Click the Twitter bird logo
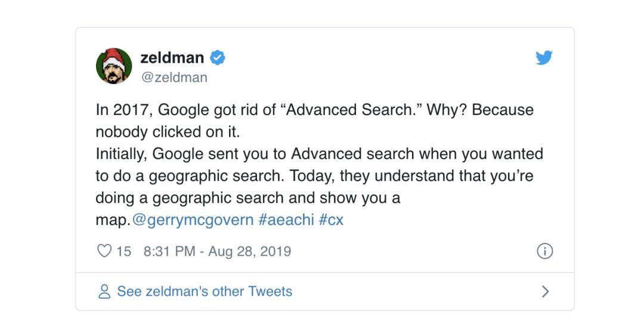Image resolution: width=644 pixels, height=334 pixels. click(544, 57)
